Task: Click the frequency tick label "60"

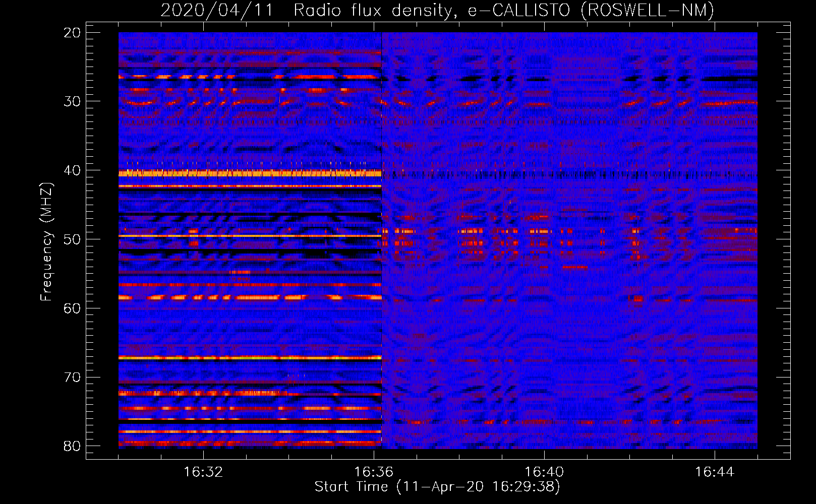Action: pos(72,308)
